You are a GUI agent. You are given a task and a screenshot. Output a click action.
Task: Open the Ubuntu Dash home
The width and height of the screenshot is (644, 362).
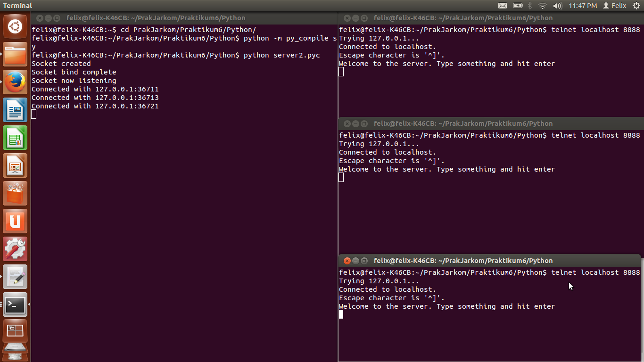pos(15,26)
